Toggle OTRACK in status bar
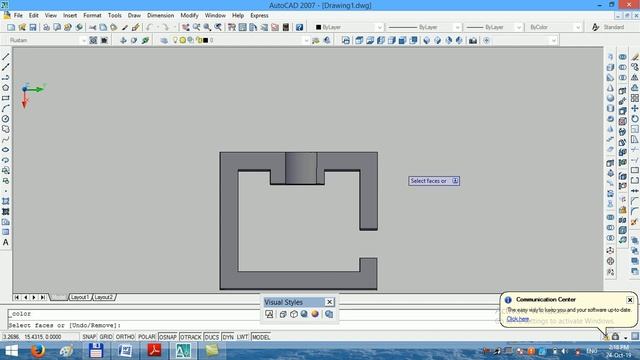The image size is (640, 360). (x=191, y=337)
